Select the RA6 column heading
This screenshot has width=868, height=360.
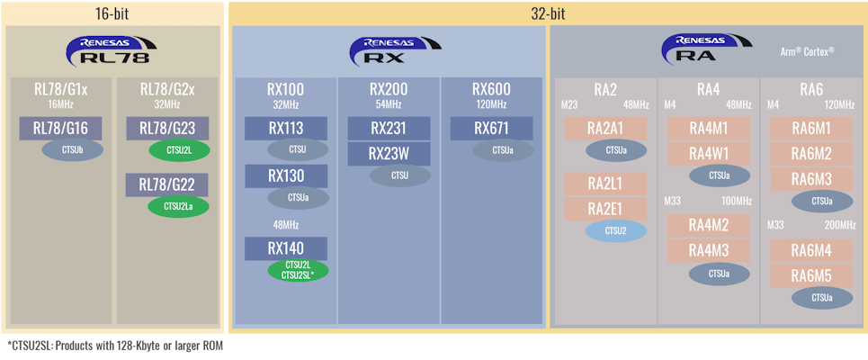pos(811,89)
